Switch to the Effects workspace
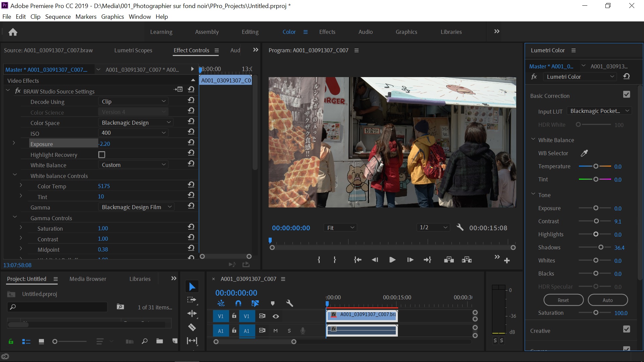The image size is (644, 362). click(327, 32)
